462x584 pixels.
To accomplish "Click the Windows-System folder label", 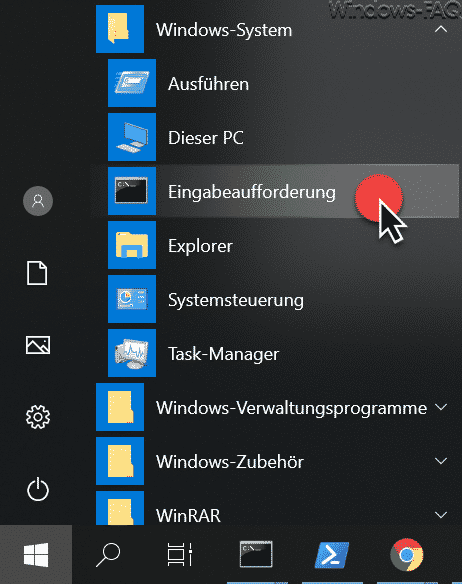I will tap(224, 31).
